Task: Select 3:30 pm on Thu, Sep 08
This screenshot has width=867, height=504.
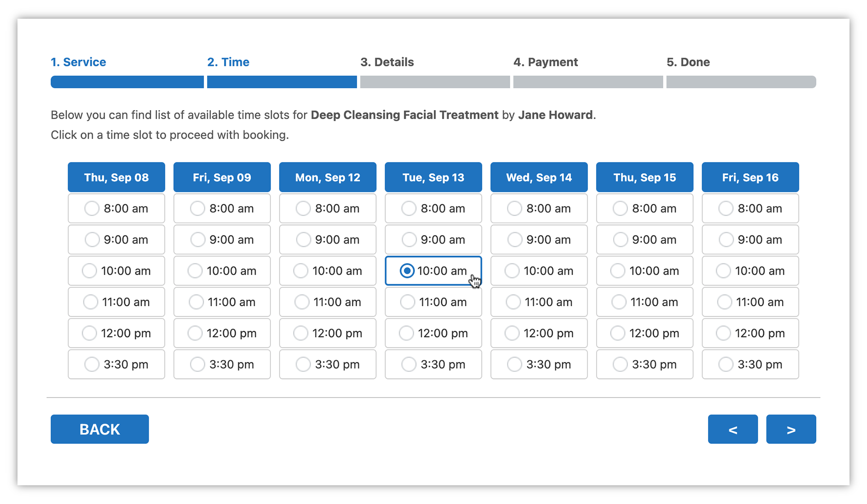Action: point(117,364)
